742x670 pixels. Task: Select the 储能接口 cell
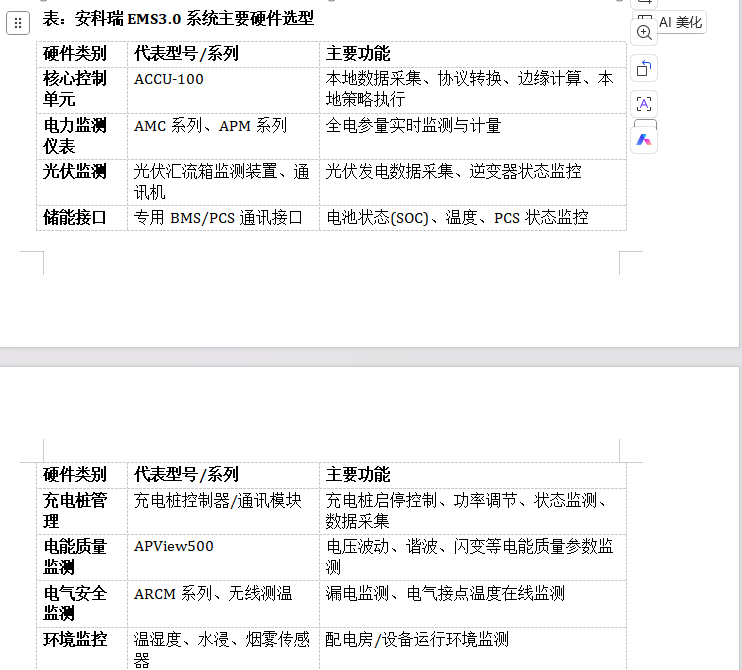click(75, 218)
